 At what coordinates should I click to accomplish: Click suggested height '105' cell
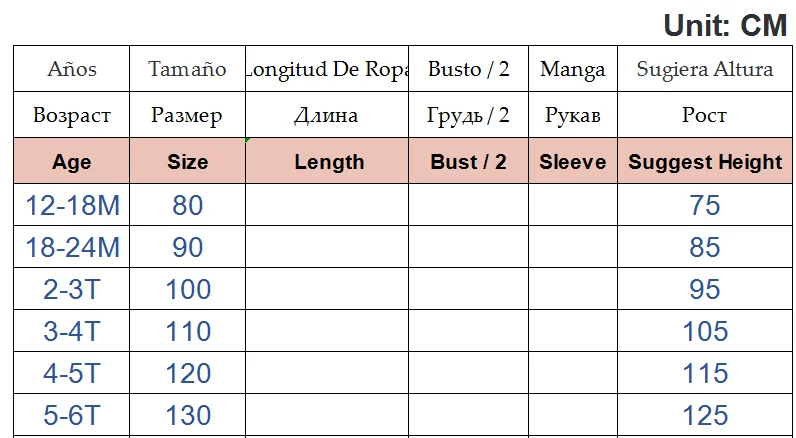[x=705, y=332]
